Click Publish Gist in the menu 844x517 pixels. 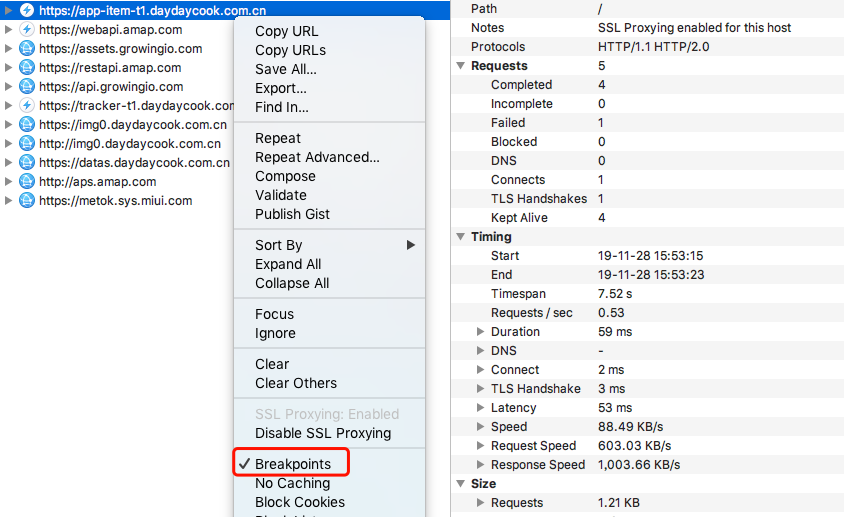pyautogui.click(x=292, y=214)
